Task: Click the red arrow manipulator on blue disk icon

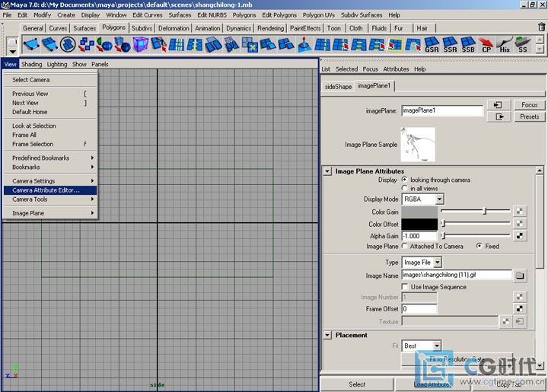Action: [x=304, y=45]
